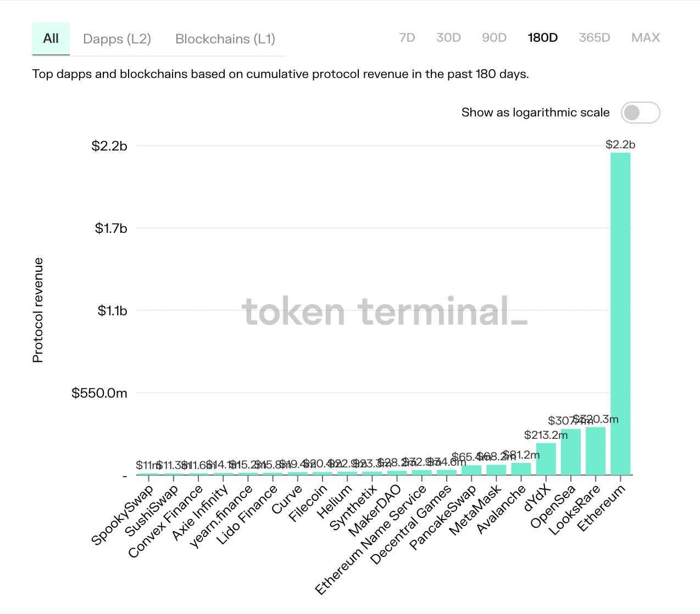Viewport: 700px width, 614px height.
Task: Click the $550.0m y-axis tick label
Action: (99, 393)
